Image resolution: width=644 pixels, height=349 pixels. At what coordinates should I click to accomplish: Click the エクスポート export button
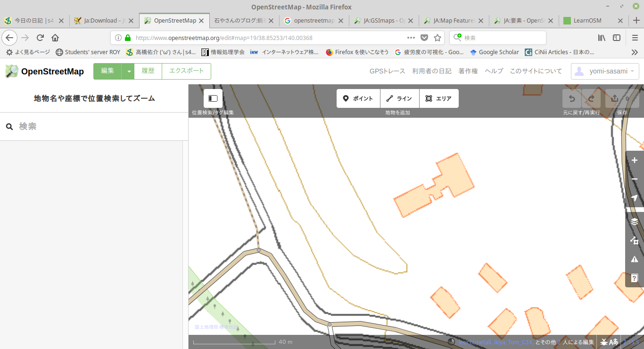point(186,71)
